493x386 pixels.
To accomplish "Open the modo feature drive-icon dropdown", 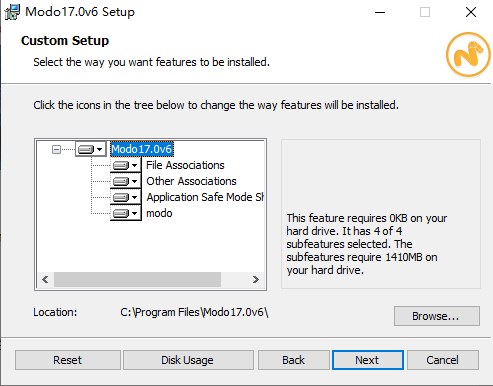I will coord(126,213).
